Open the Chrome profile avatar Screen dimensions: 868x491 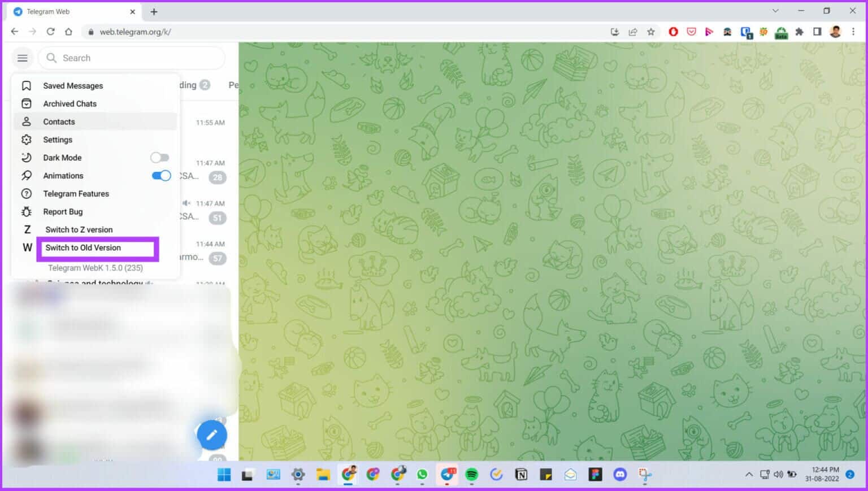point(835,32)
